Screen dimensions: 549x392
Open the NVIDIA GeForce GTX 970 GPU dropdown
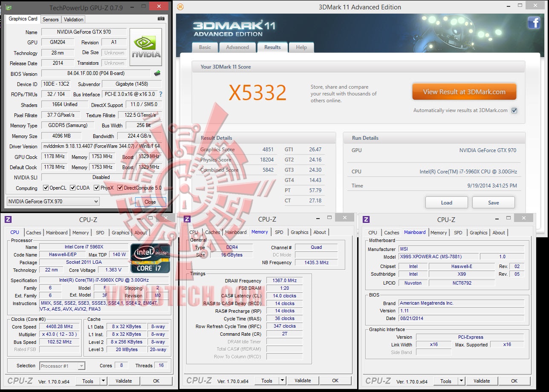pos(53,202)
